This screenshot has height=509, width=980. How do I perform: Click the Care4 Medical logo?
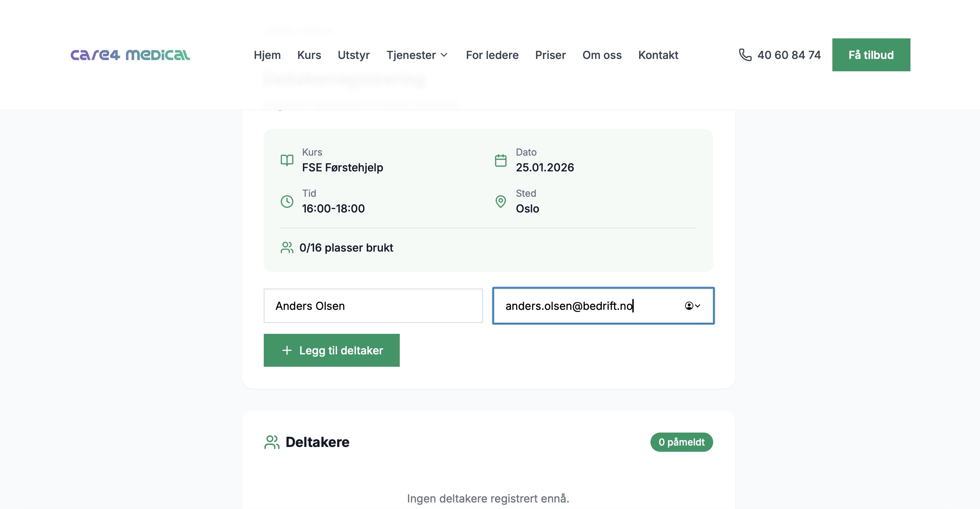click(x=130, y=55)
